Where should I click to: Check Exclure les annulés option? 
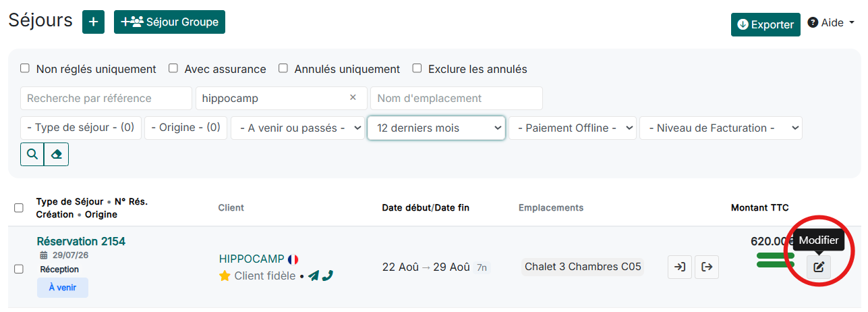(417, 68)
